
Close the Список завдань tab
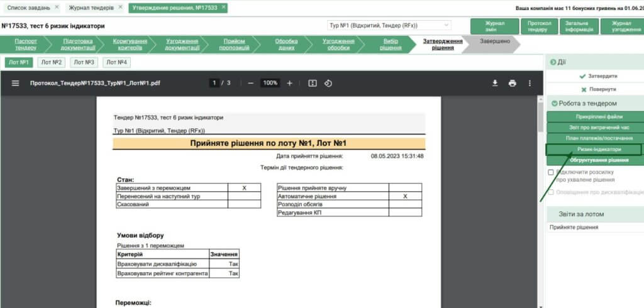point(57,8)
